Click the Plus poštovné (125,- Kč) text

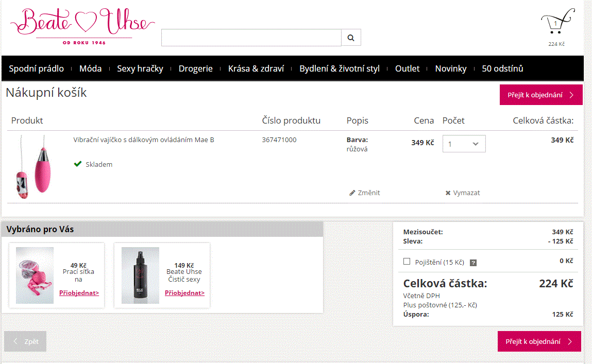(x=440, y=305)
